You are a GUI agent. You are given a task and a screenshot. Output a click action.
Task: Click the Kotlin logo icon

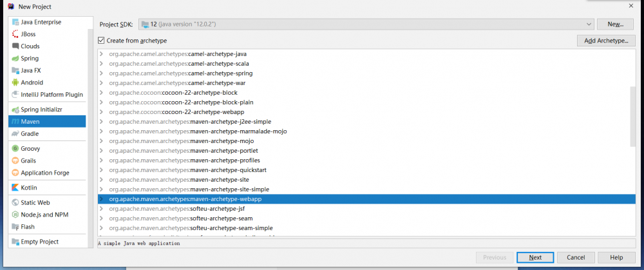pos(15,188)
